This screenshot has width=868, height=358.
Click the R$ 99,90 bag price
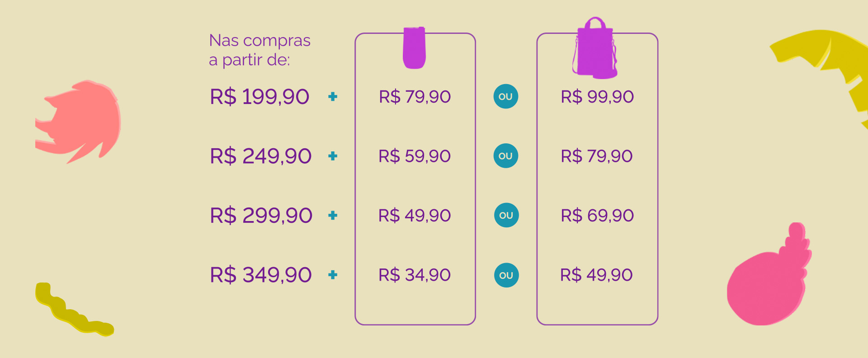(597, 97)
